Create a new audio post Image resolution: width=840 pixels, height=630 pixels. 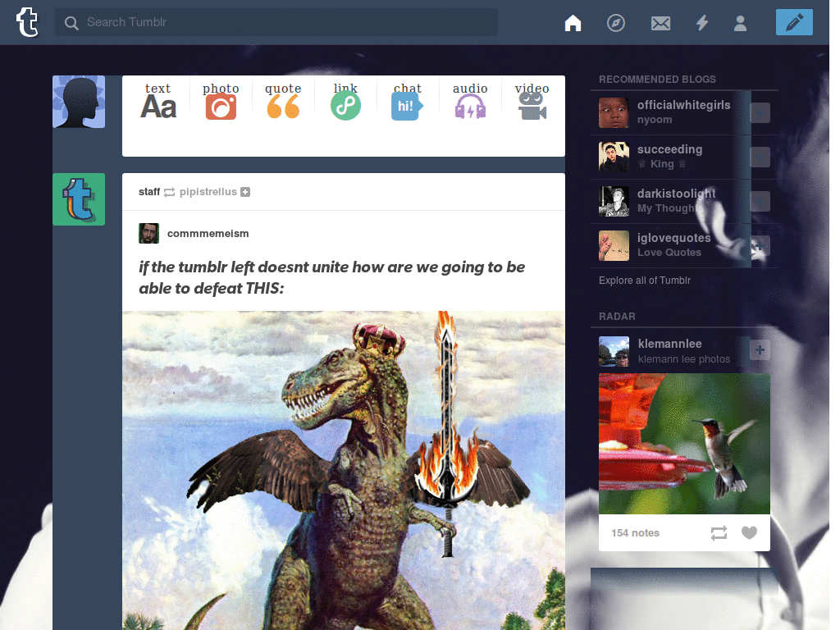(x=470, y=101)
